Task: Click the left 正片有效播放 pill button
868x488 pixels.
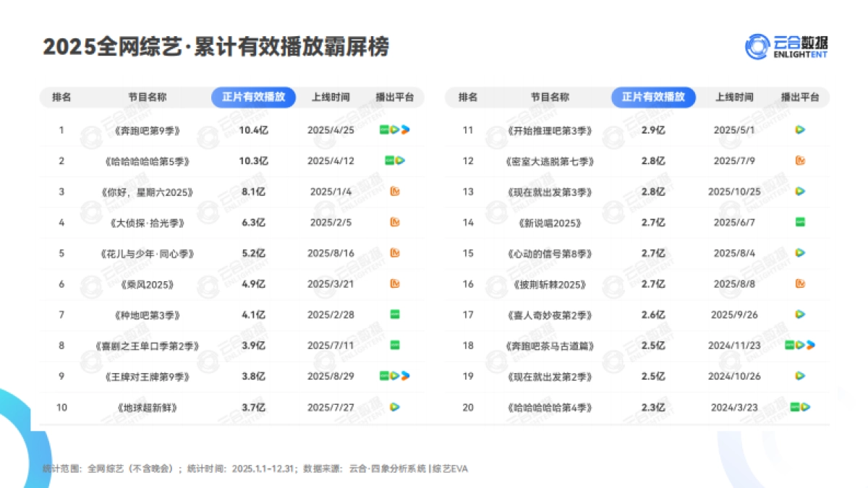Action: [x=253, y=97]
